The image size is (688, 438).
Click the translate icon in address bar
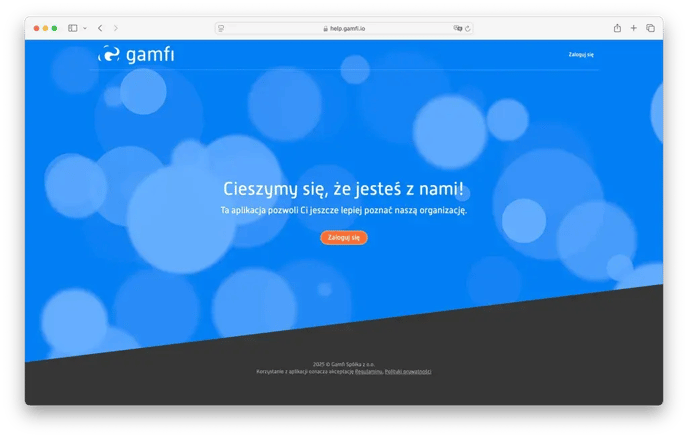click(458, 28)
